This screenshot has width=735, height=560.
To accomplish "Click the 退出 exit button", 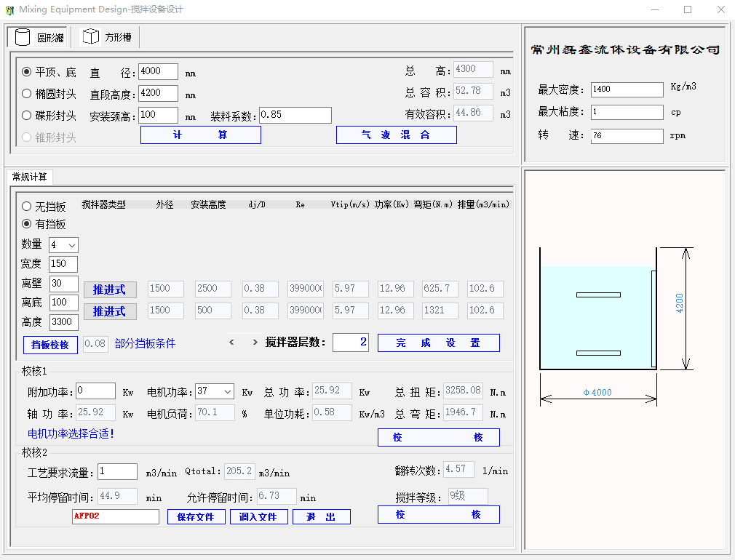I will pos(321,516).
